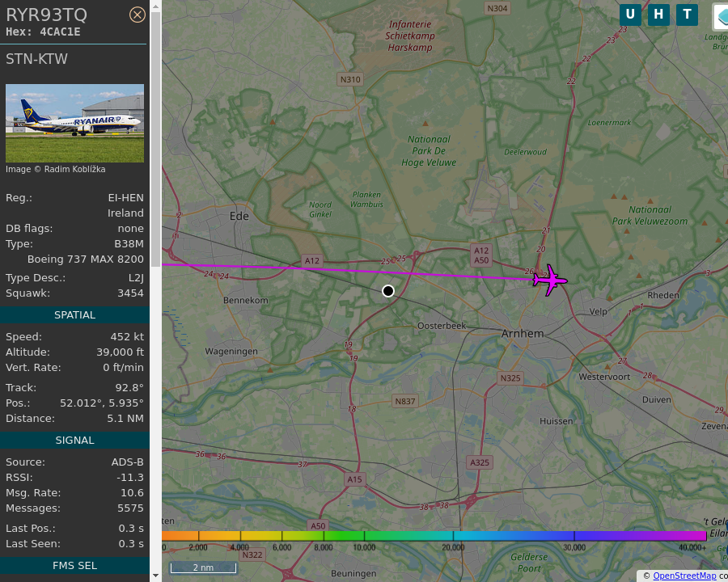Click the A325 road shield
The image size is (728, 582).
click(x=480, y=462)
